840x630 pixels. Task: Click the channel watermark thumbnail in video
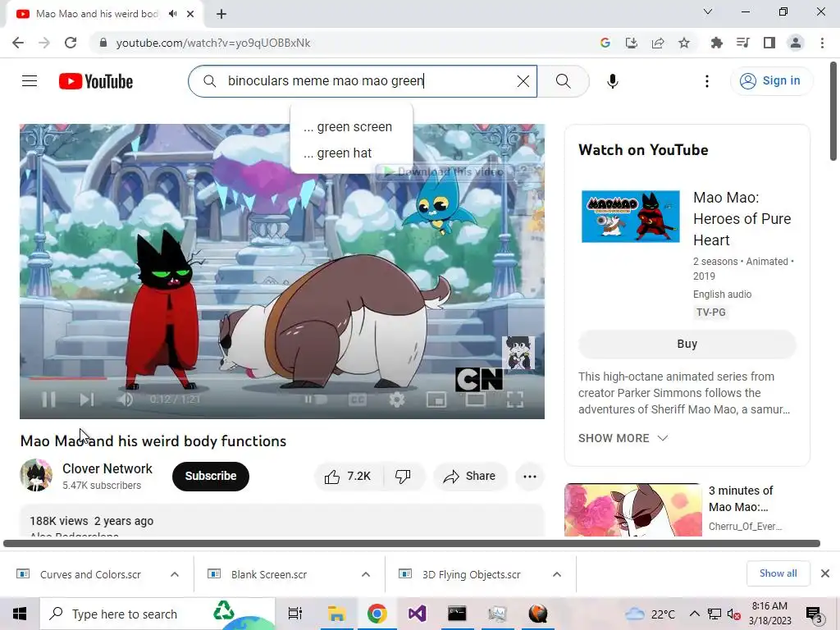tap(518, 353)
